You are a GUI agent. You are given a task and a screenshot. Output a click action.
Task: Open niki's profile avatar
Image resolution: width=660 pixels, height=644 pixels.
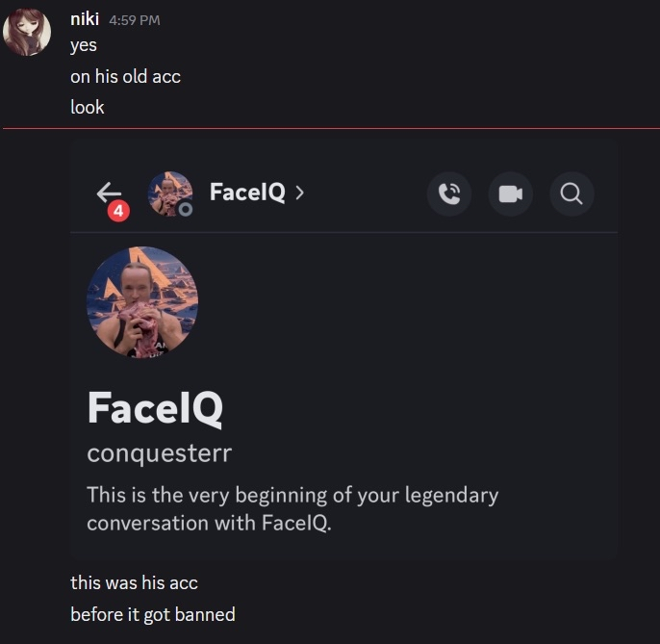click(27, 33)
